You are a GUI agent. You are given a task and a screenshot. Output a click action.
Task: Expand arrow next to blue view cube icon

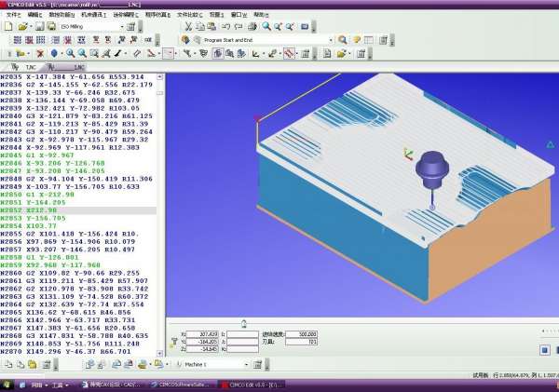coord(61,54)
